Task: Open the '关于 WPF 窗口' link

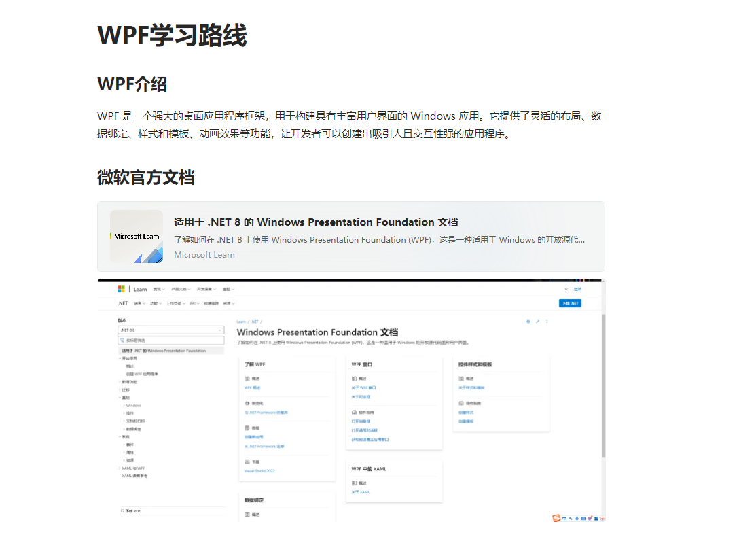Action: (x=363, y=388)
